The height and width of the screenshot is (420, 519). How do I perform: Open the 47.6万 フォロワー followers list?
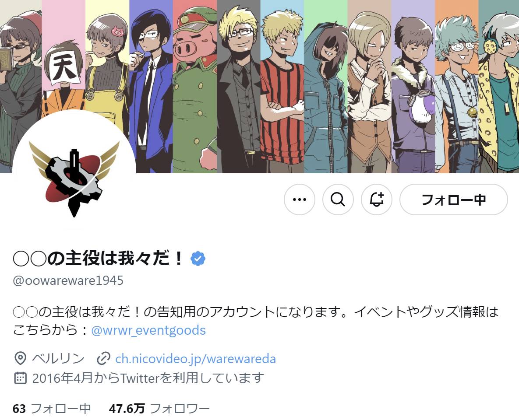point(159,409)
